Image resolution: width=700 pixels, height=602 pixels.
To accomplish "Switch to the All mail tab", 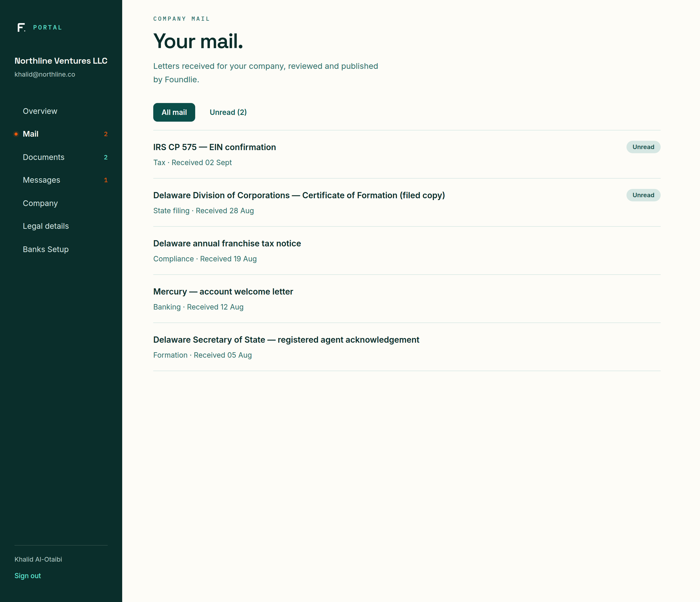I will [x=174, y=112].
